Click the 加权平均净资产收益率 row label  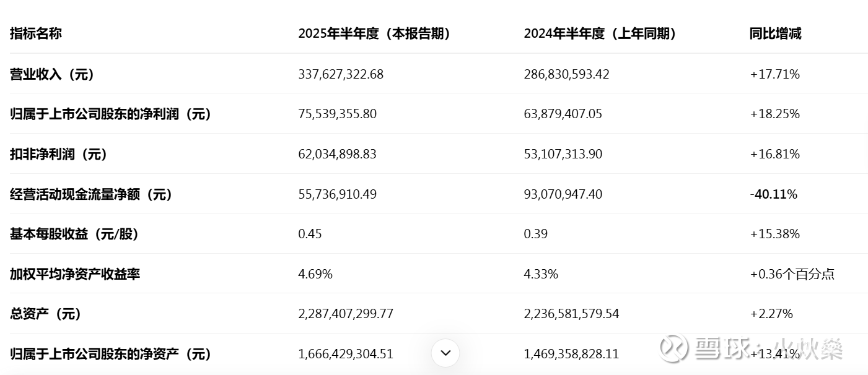pos(75,274)
